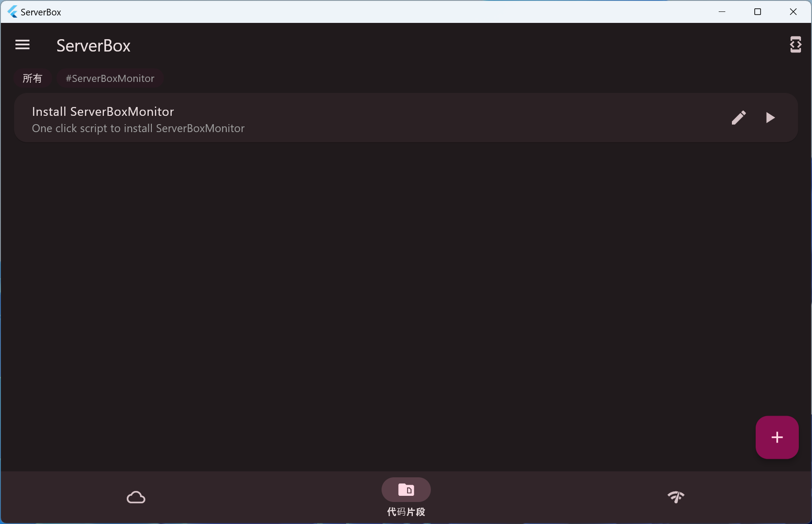The image size is (812, 524).
Task: Maximize the ServerBox window
Action: pyautogui.click(x=757, y=12)
